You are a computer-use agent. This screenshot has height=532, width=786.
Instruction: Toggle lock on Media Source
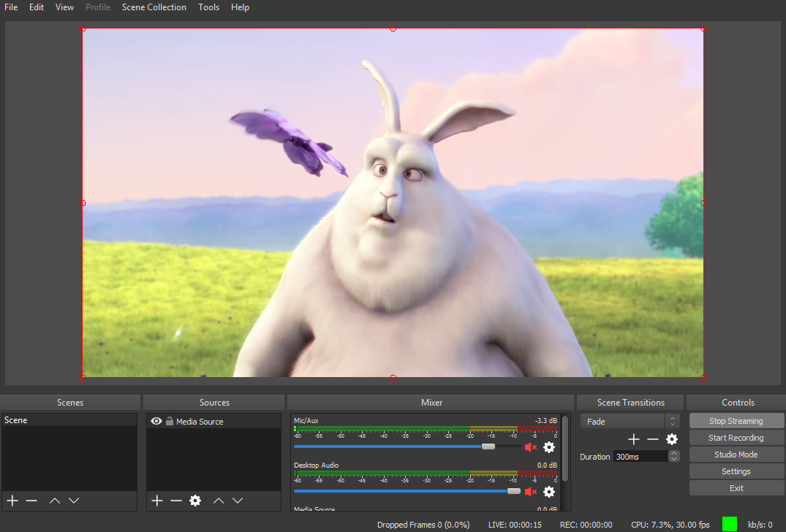click(170, 421)
